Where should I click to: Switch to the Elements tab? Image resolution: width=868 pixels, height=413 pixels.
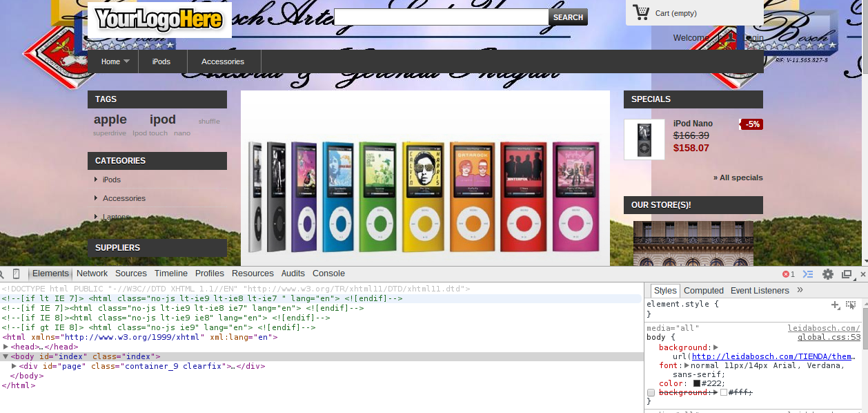[50, 273]
